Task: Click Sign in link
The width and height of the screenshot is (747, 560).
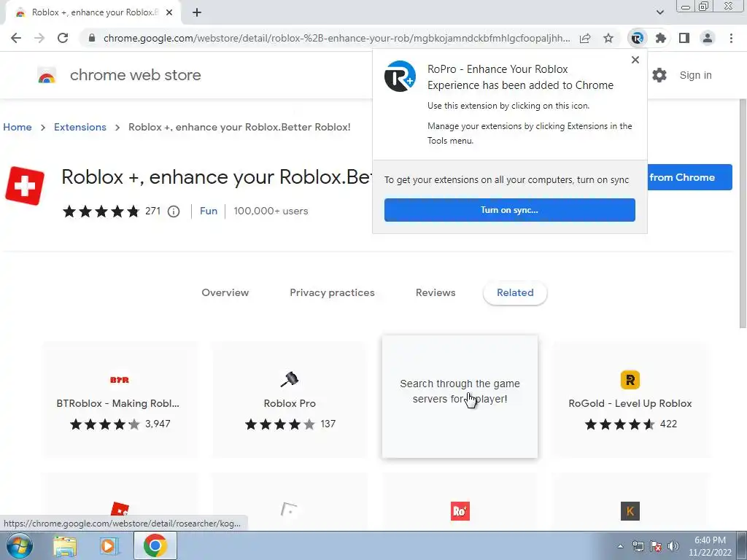Action: [x=695, y=75]
